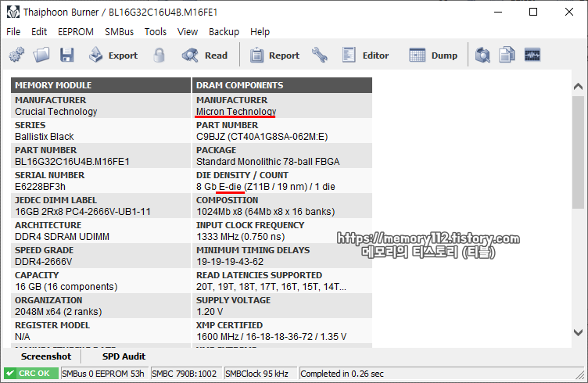Open the Report toolbar button
588x383 pixels.
click(274, 55)
